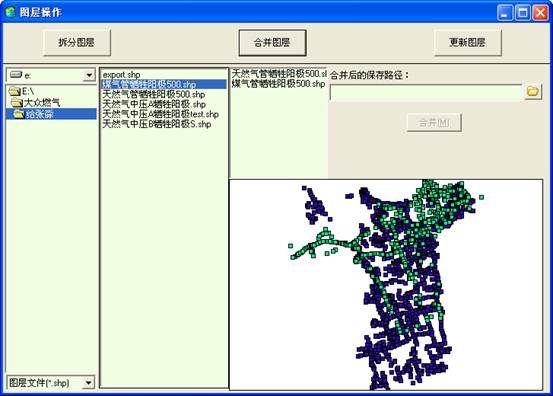This screenshot has width=553, height=396.
Task: Click the map preview area
Action: click(386, 285)
